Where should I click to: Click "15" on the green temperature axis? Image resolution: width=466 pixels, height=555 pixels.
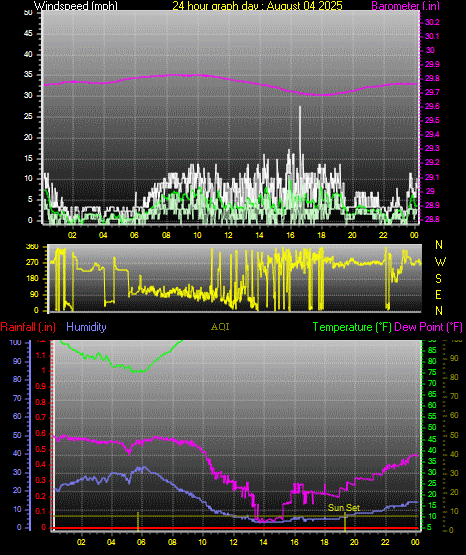click(432, 505)
